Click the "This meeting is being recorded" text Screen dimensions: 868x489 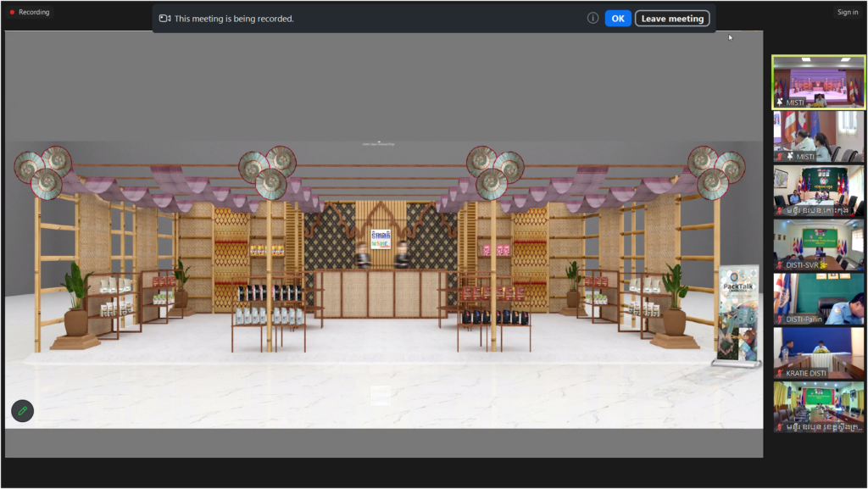coord(234,19)
